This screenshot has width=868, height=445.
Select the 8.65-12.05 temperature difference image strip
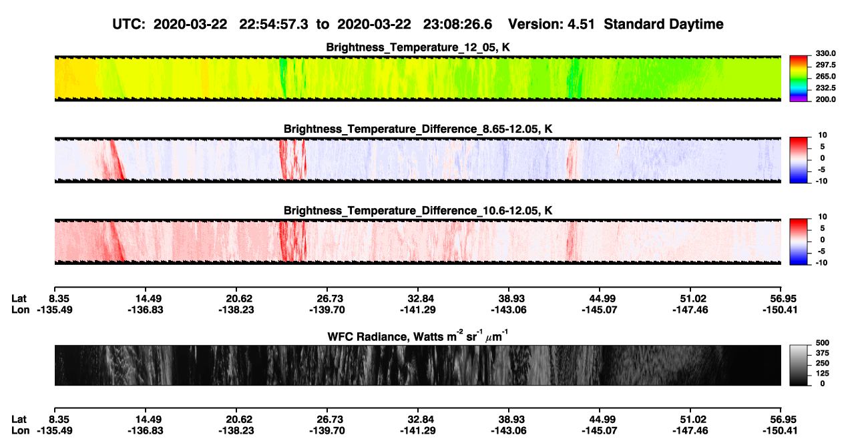click(417, 160)
